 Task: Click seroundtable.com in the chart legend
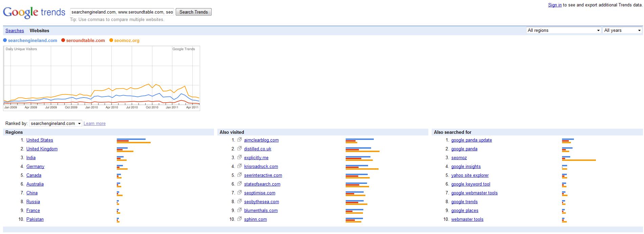86,41
